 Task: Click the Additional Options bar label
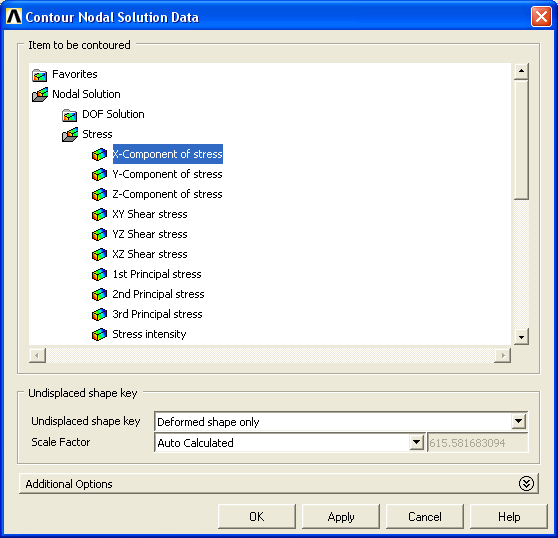point(69,484)
